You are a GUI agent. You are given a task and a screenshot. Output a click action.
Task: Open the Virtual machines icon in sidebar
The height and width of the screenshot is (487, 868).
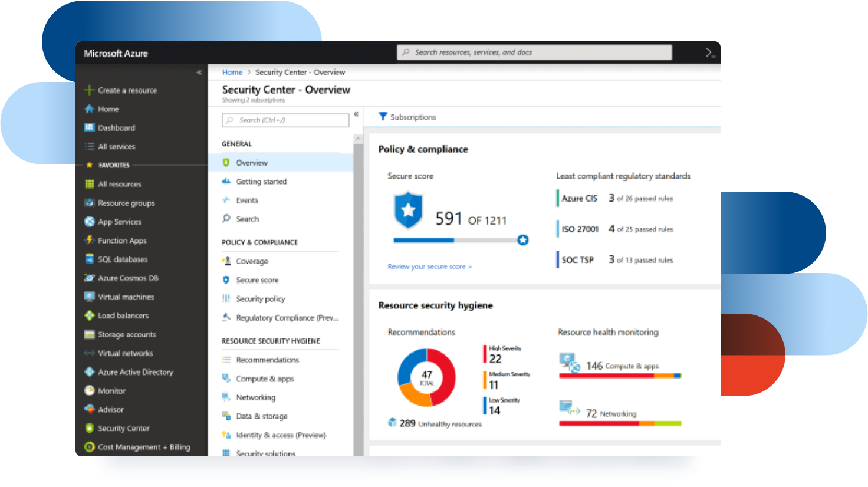tap(89, 297)
